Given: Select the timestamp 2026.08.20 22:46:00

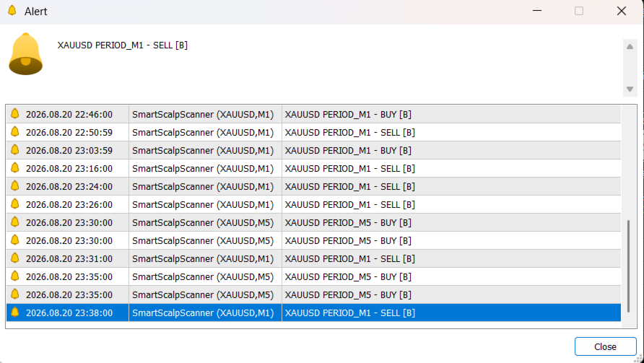Looking at the screenshot, I should pyautogui.click(x=69, y=115).
